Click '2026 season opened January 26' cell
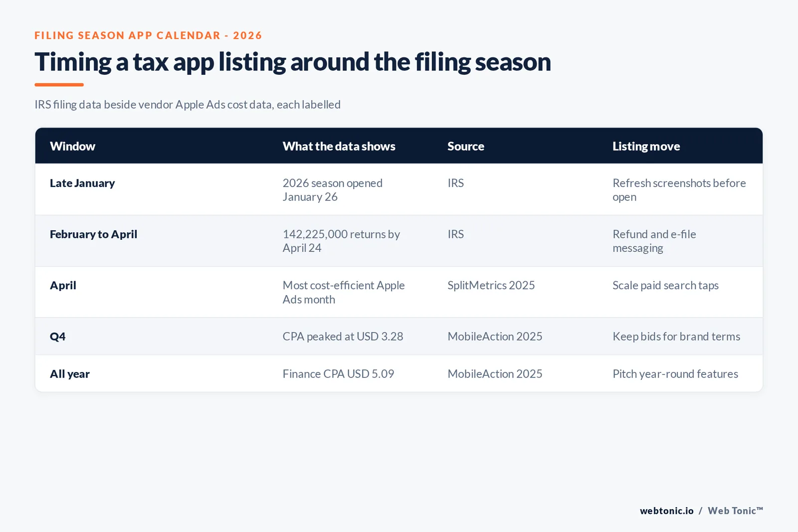The image size is (798, 532). [333, 190]
